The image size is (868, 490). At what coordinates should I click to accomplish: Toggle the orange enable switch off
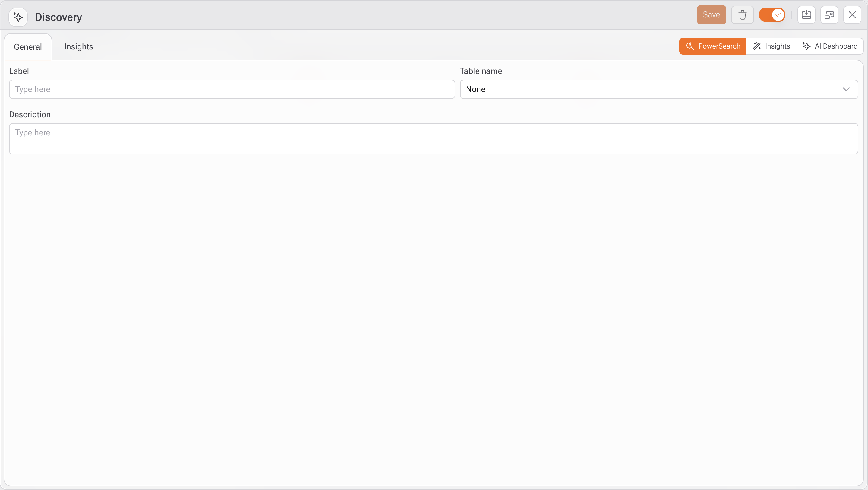click(x=771, y=15)
